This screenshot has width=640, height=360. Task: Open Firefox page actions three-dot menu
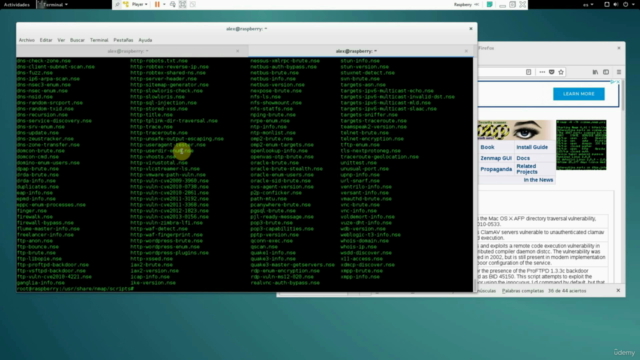point(542,72)
